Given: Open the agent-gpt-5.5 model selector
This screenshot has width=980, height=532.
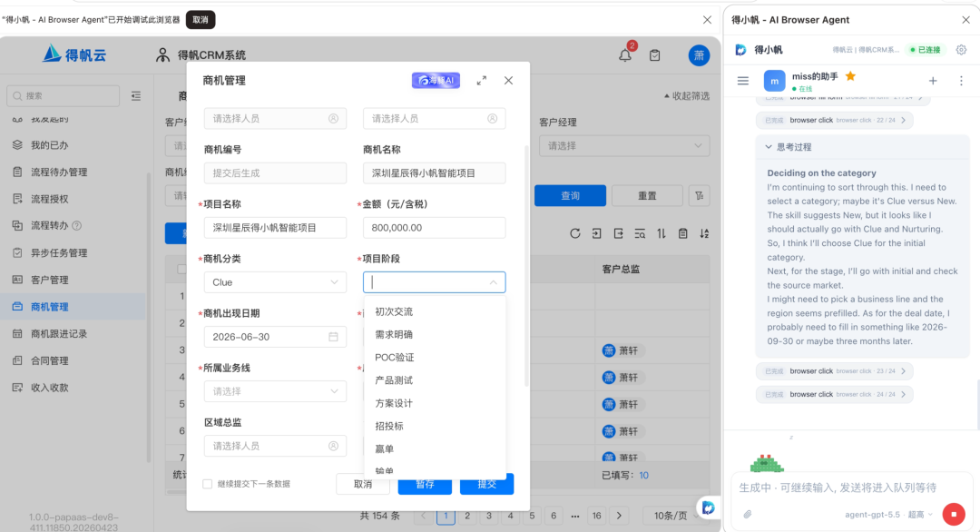Looking at the screenshot, I should click(888, 515).
